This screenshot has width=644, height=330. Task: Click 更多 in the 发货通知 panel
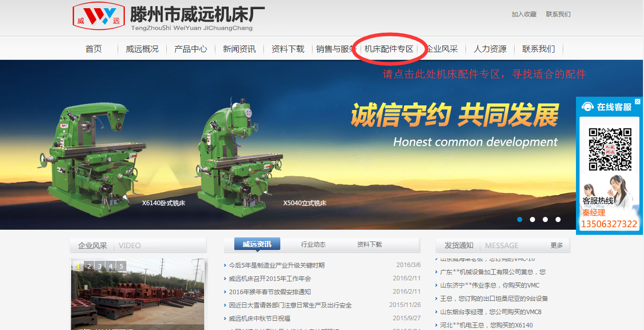557,246
